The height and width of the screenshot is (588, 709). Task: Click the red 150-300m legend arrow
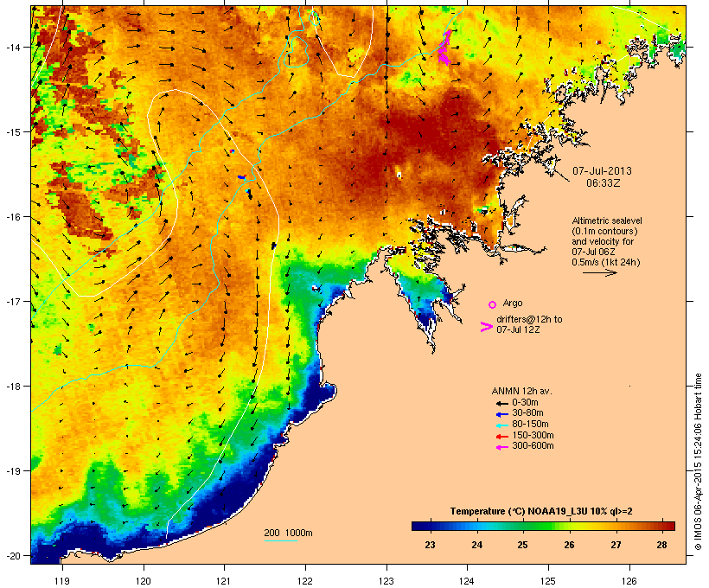coord(502,436)
